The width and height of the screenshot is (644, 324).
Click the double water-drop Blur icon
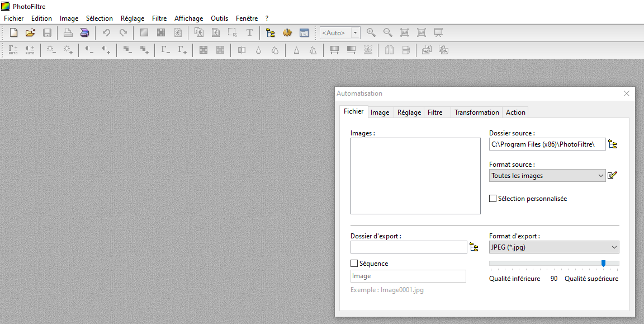275,50
